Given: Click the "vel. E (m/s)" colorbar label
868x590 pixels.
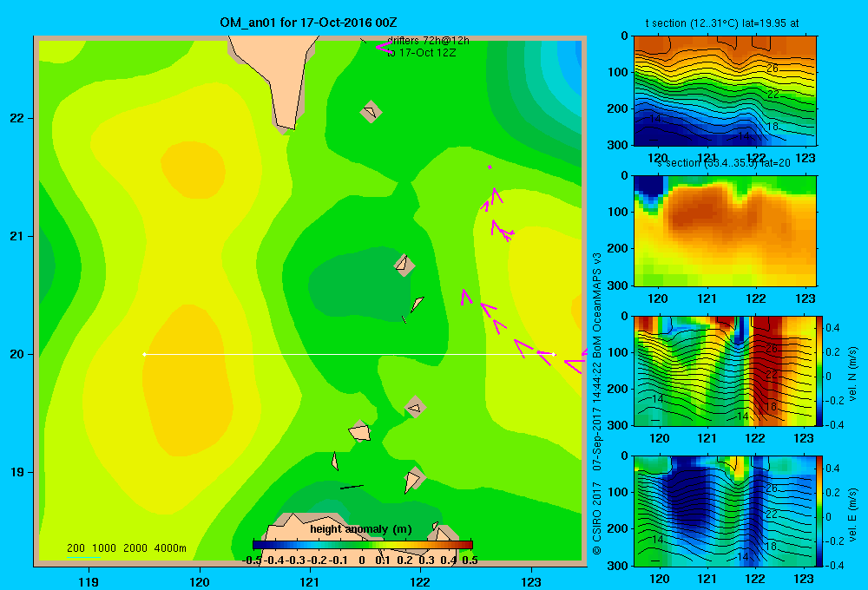Looking at the screenshot, I should 852,514.
